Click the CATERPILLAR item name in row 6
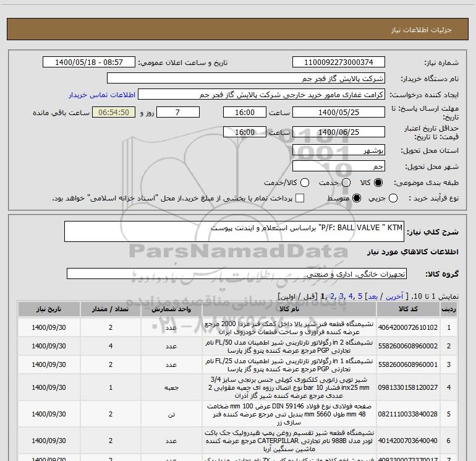This screenshot has width=476, height=461. [x=289, y=441]
